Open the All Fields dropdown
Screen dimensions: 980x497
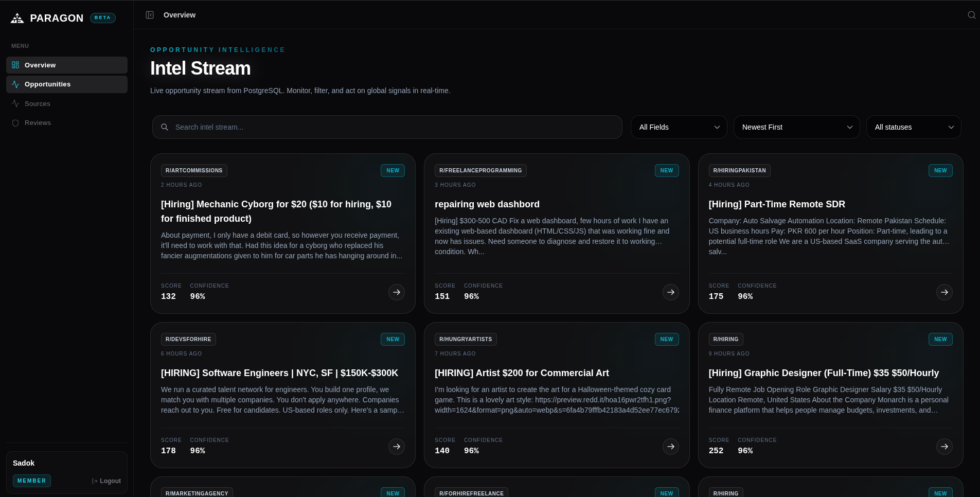pos(679,127)
